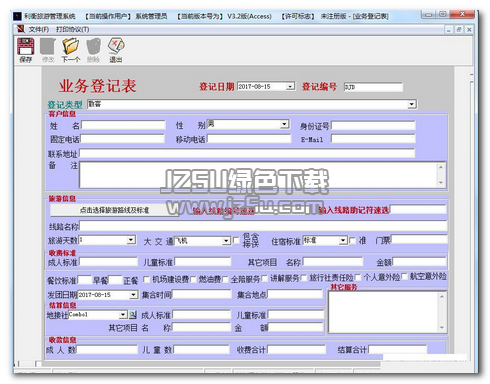
Task: Check the 讲解服务 option
Action: click(264, 278)
